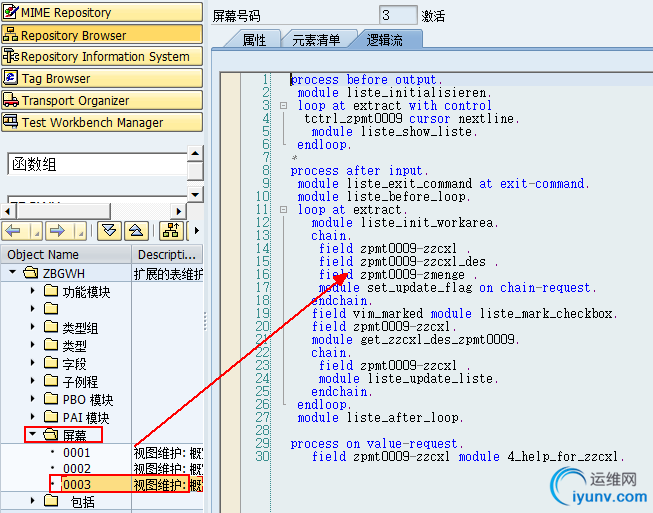Image resolution: width=653 pixels, height=513 pixels.
Task: Open Tag Browser
Action: [102, 78]
